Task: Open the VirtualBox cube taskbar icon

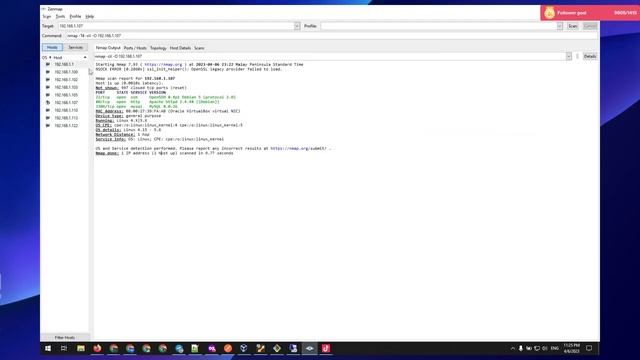Action: pyautogui.click(x=244, y=348)
